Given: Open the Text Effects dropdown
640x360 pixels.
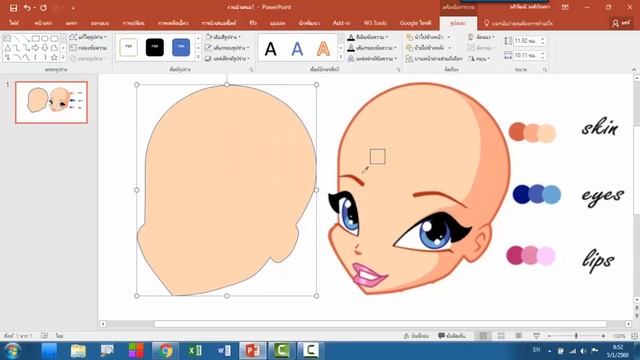Looking at the screenshot, I should click(x=372, y=58).
